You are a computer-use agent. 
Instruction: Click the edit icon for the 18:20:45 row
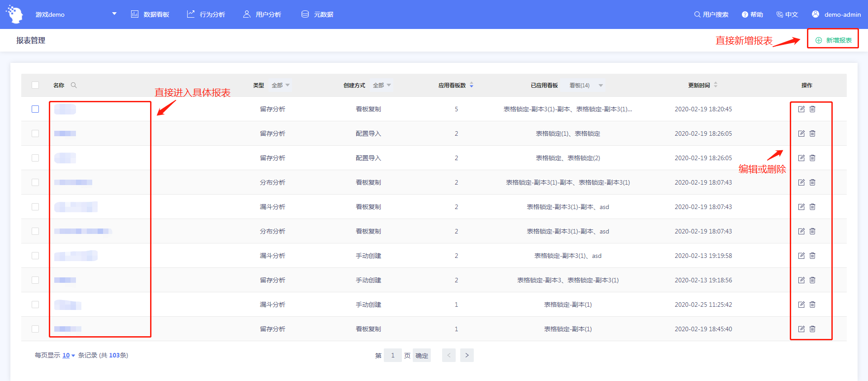801,109
